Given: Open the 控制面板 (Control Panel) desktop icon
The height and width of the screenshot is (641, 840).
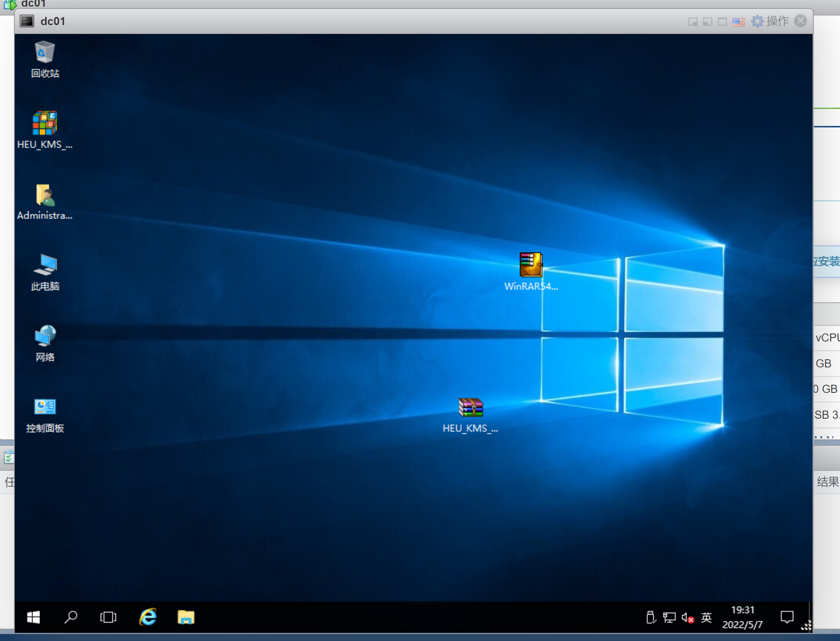Looking at the screenshot, I should point(45,407).
